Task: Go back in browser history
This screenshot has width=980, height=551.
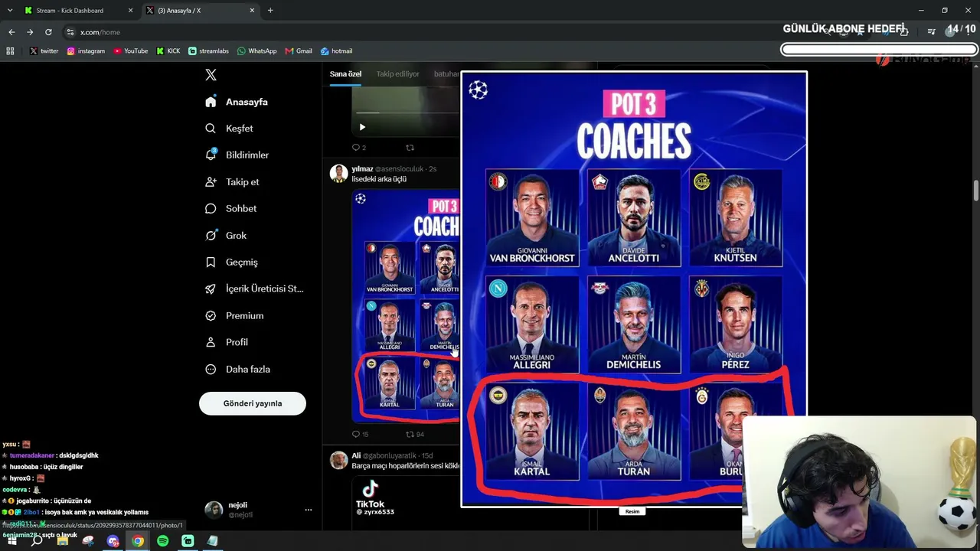Action: 11,32
